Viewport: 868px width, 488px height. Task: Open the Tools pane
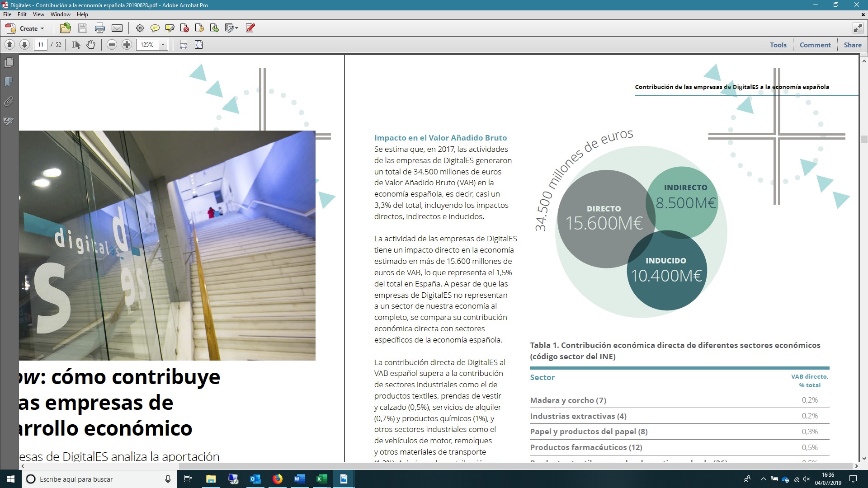pos(778,45)
